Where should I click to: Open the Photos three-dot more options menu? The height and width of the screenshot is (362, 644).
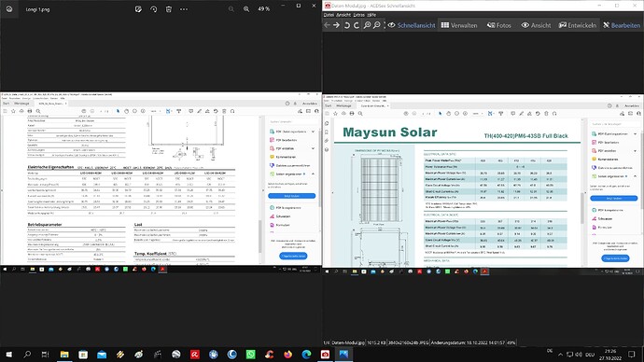[184, 9]
